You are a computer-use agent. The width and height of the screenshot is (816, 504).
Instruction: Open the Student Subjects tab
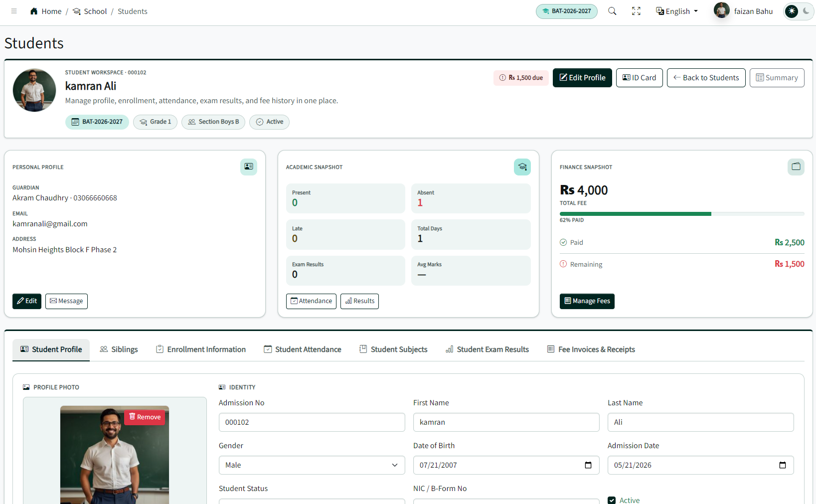pyautogui.click(x=393, y=349)
